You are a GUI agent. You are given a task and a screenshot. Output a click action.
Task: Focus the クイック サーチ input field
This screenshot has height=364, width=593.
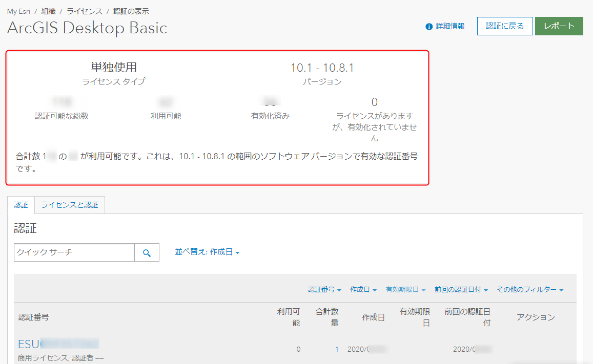pyautogui.click(x=74, y=252)
